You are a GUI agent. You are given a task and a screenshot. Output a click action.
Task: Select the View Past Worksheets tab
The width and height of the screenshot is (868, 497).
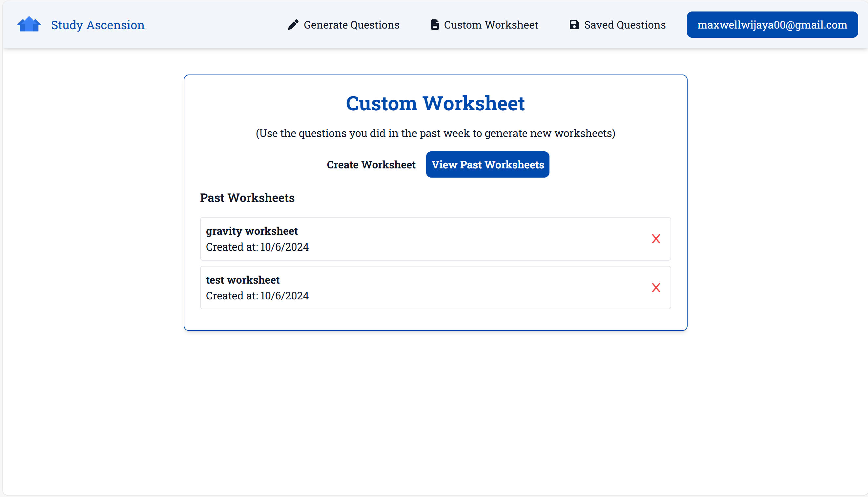coord(487,164)
